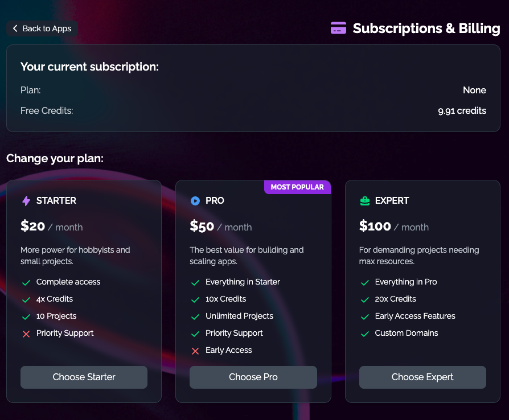The height and width of the screenshot is (420, 509).
Task: Choose the Starter plan
Action: coord(84,377)
